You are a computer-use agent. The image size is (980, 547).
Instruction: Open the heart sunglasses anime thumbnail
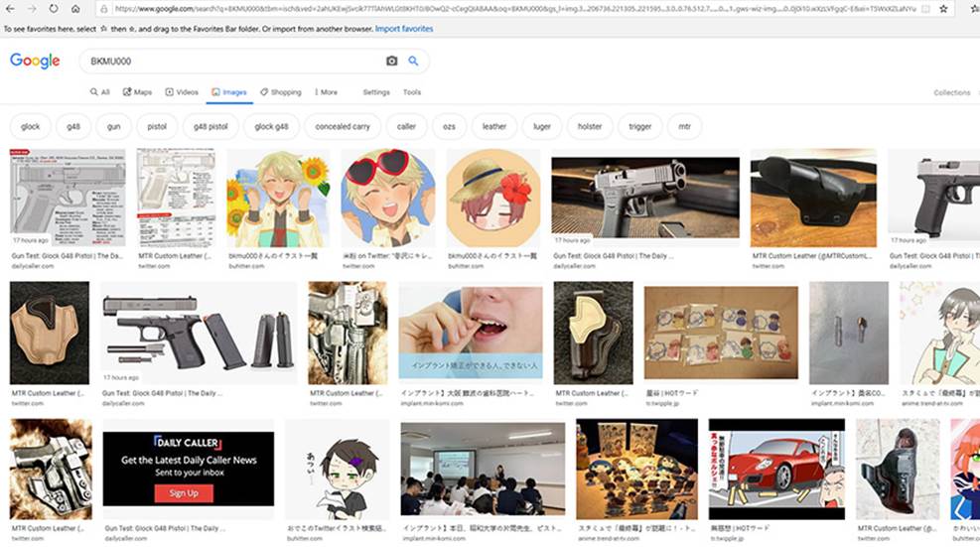(x=388, y=198)
